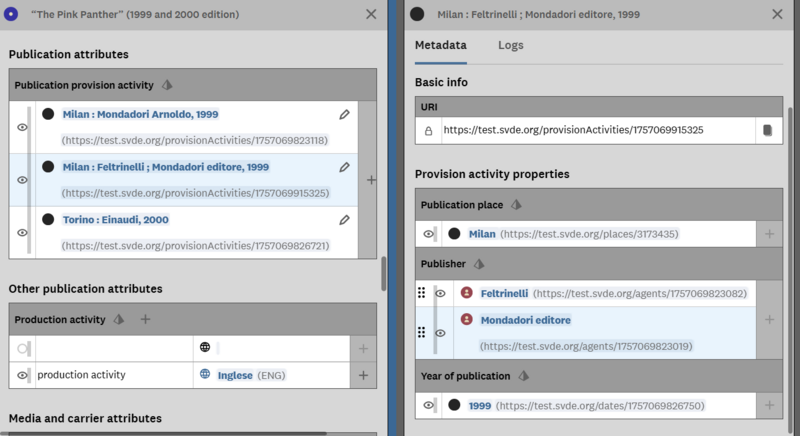Click the Publication provision activity header info icon

click(167, 85)
